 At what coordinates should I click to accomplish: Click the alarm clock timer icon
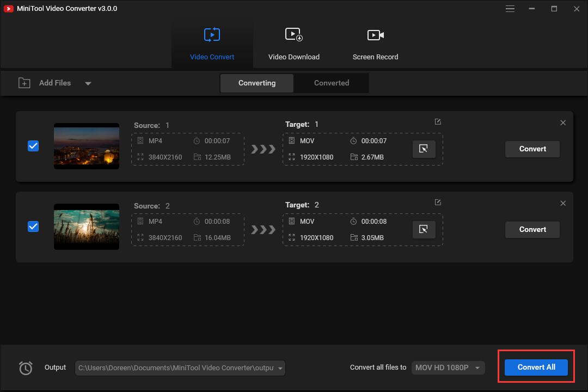point(26,368)
